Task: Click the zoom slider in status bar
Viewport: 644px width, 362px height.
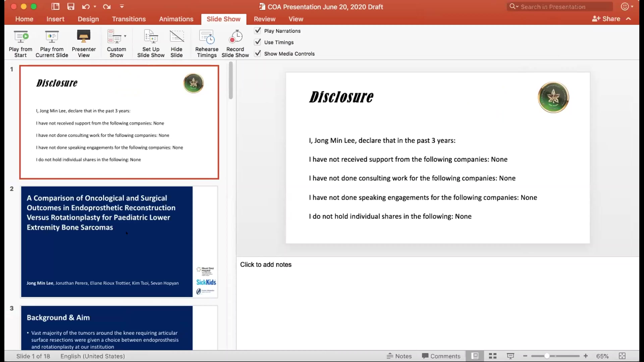Action: (547, 356)
